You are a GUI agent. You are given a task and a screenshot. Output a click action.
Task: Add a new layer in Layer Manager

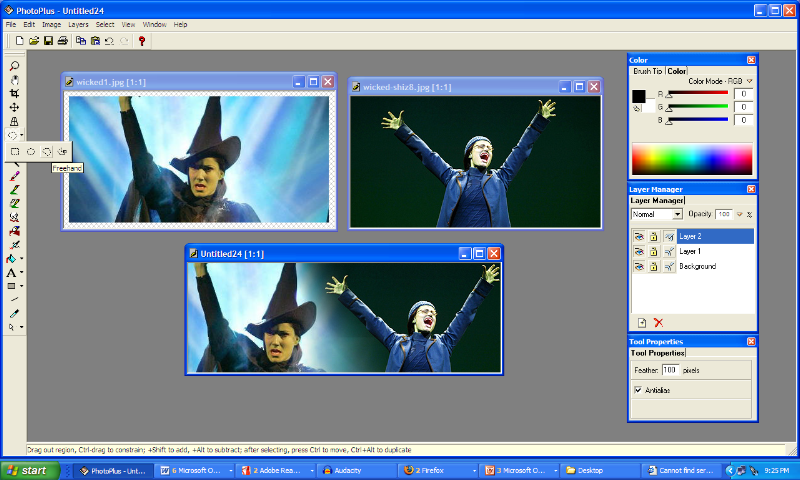pyautogui.click(x=642, y=322)
